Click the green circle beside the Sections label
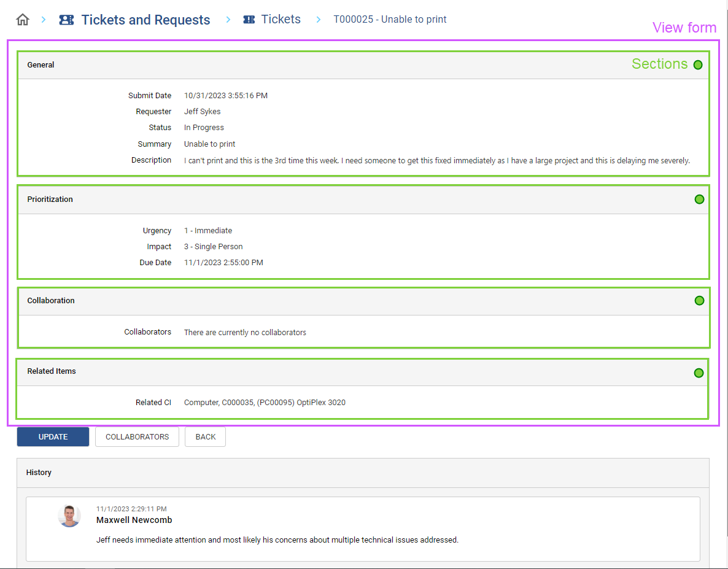The image size is (728, 569). (x=698, y=64)
